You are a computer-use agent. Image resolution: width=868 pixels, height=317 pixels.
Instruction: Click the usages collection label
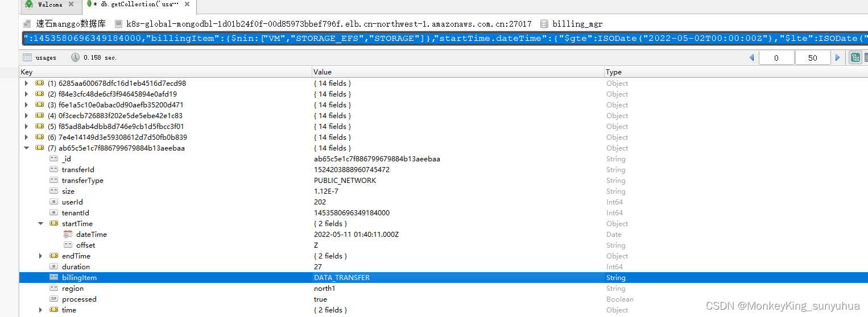(x=46, y=57)
